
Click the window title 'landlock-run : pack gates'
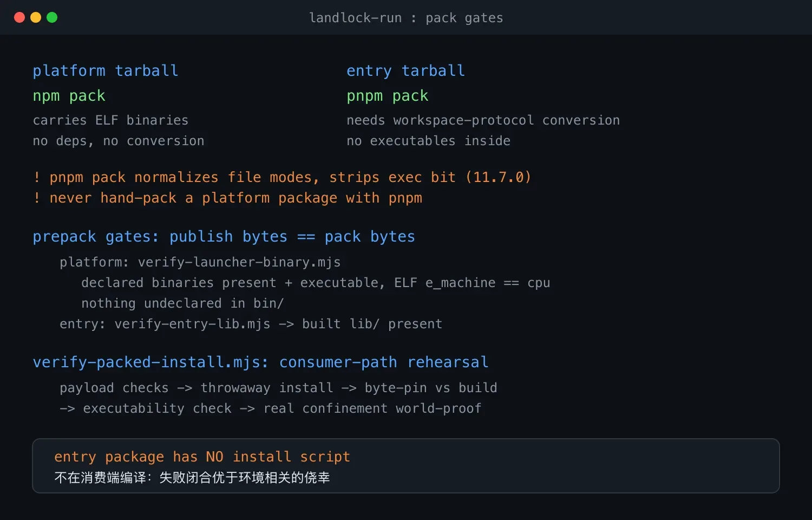[x=406, y=18]
